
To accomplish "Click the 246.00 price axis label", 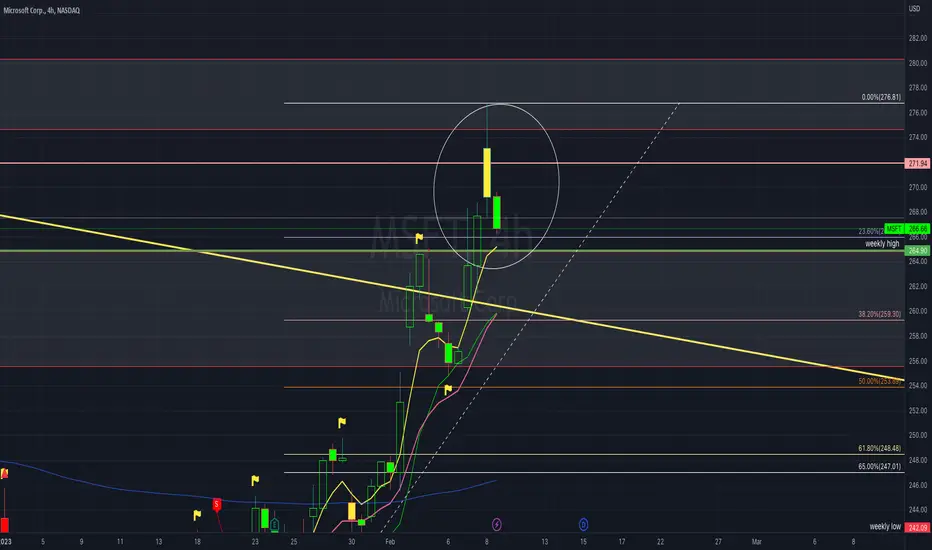I will click(x=917, y=485).
